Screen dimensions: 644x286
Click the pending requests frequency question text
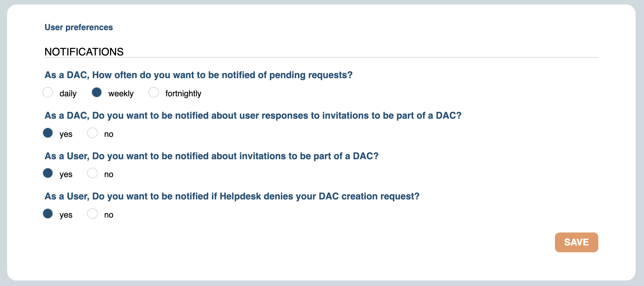(x=198, y=75)
